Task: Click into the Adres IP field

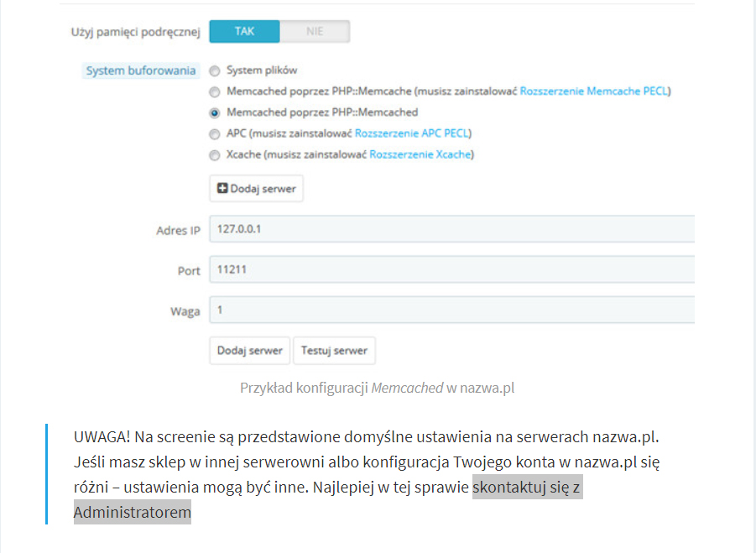Action: click(451, 229)
